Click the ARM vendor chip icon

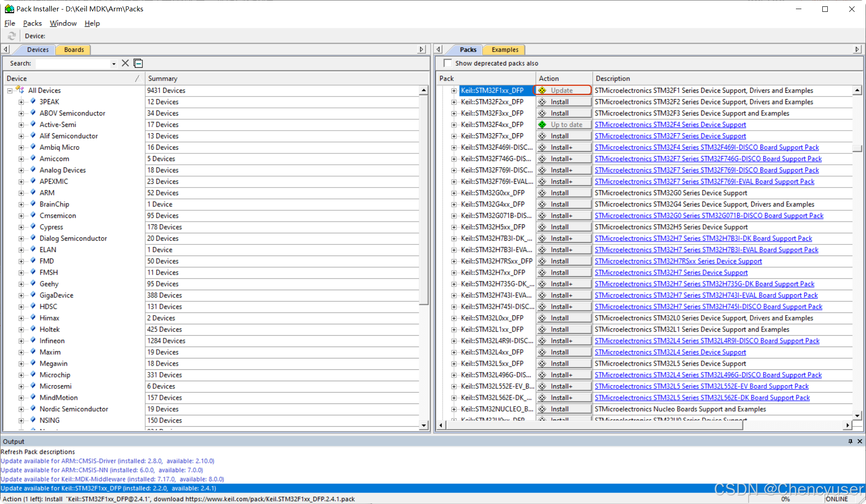[33, 192]
